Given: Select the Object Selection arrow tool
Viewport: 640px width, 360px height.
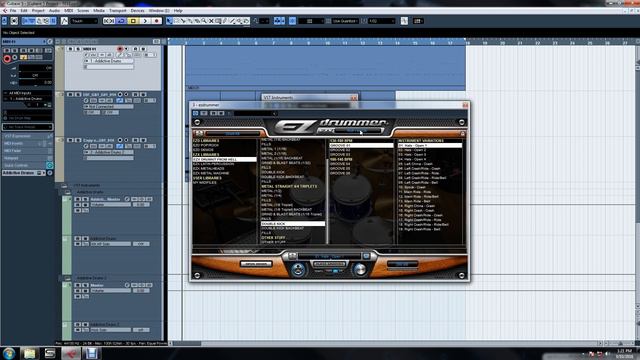Looking at the screenshot, I should click(x=169, y=21).
